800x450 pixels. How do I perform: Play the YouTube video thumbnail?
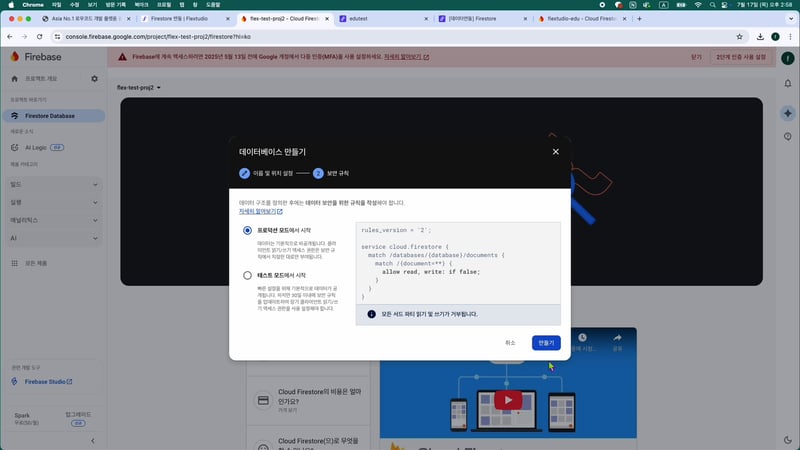point(510,400)
